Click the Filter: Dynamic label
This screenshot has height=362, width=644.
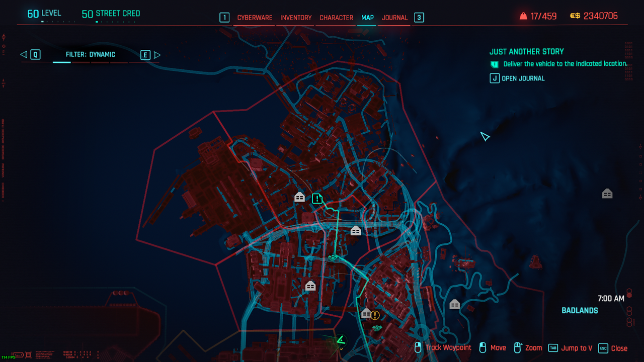(x=91, y=55)
